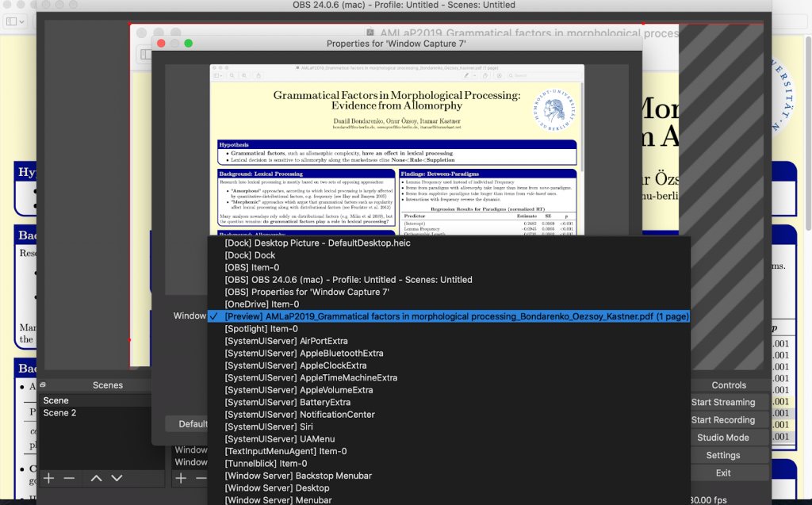
Task: Add a new source with plus icon
Action: pos(181,478)
